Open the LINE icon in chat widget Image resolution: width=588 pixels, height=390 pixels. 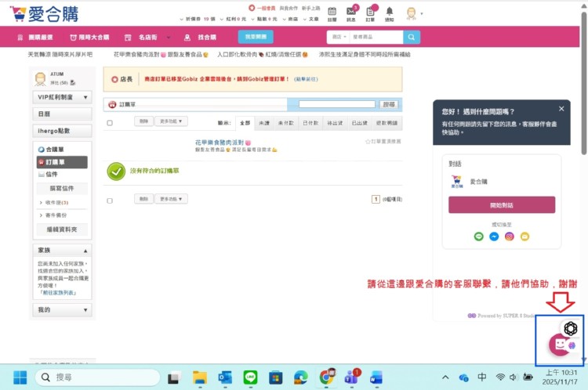[479, 236]
